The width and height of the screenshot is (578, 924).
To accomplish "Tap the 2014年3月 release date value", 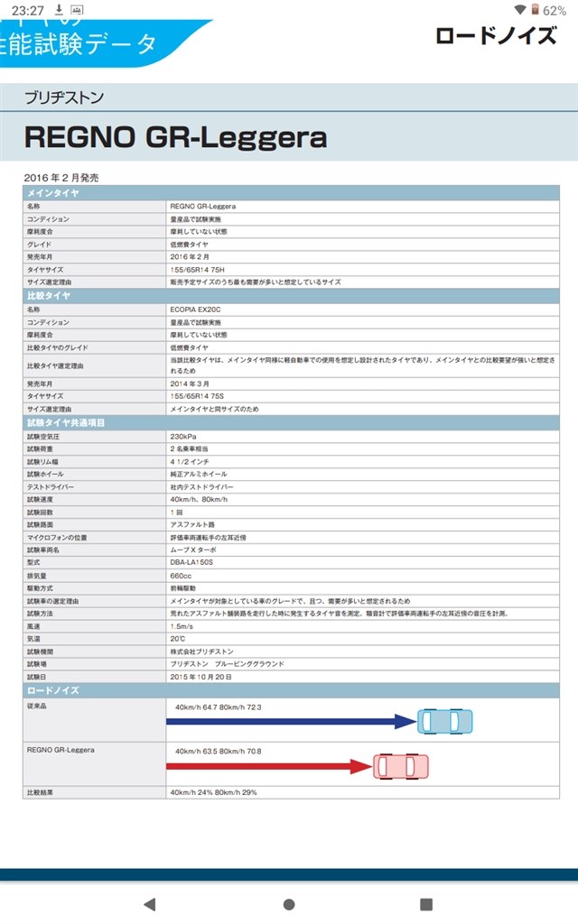I will click(190, 383).
